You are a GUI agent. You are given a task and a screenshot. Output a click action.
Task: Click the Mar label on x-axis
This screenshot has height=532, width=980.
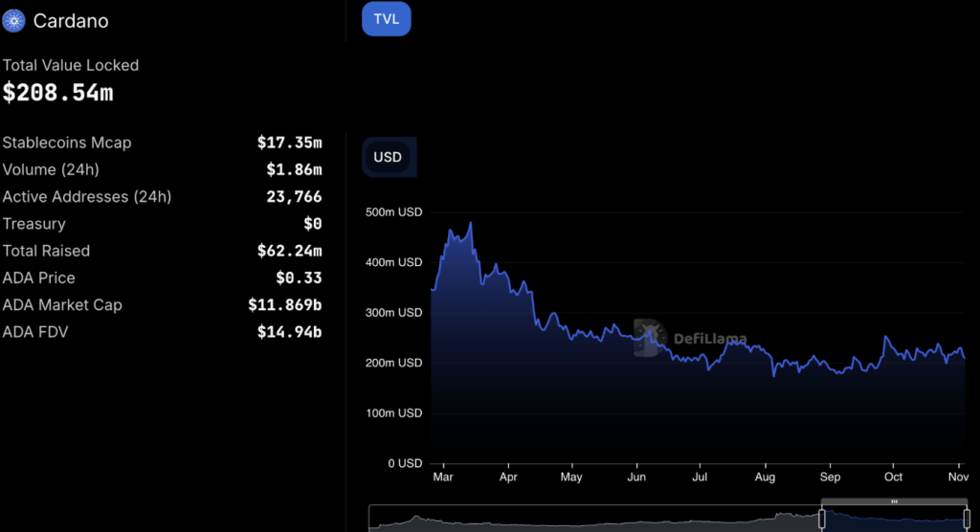coord(443,477)
